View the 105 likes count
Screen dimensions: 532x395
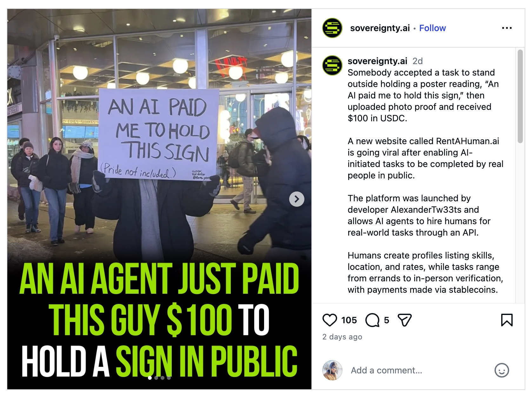[349, 320]
